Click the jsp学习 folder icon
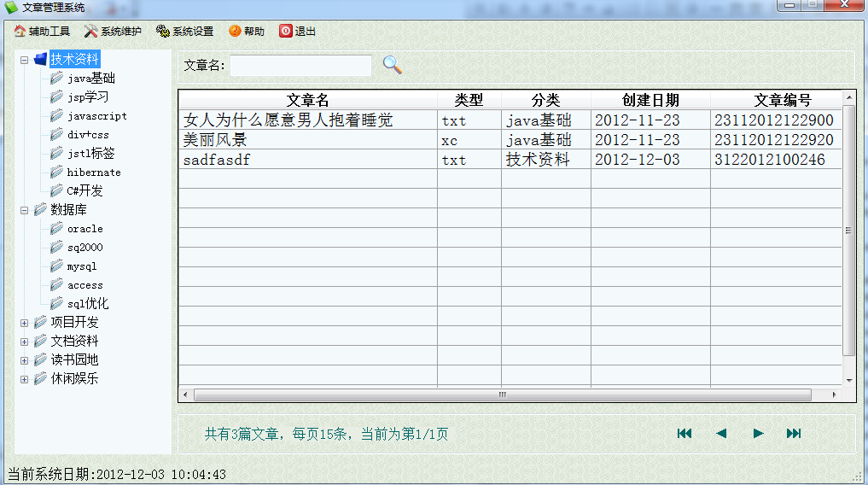The width and height of the screenshot is (868, 485). pos(56,96)
